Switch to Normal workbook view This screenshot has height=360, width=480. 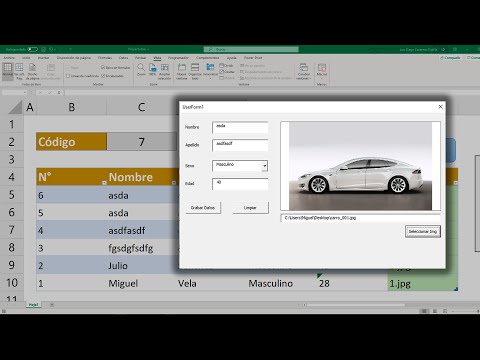click(8, 71)
